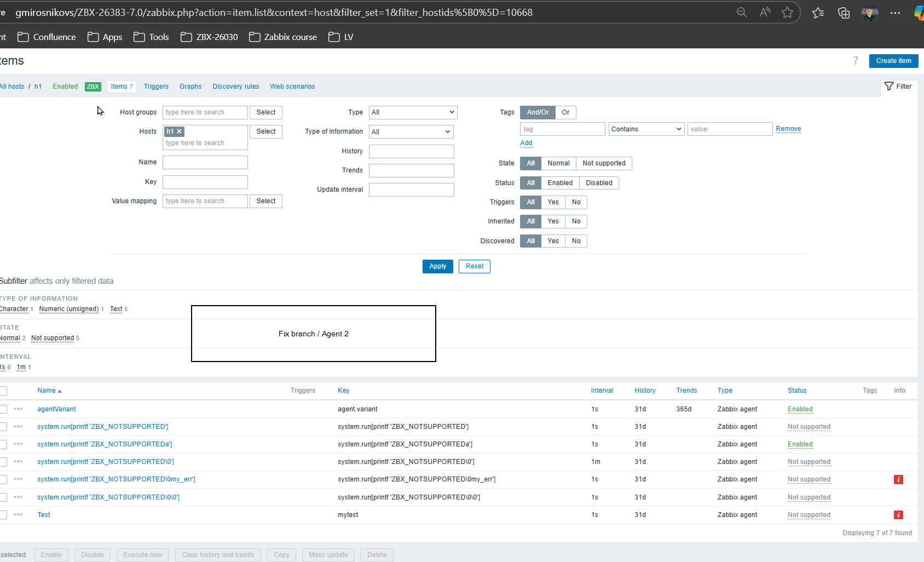Screen dimensions: 924x562
Task: Click the red info icon in Test row
Action: (898, 515)
